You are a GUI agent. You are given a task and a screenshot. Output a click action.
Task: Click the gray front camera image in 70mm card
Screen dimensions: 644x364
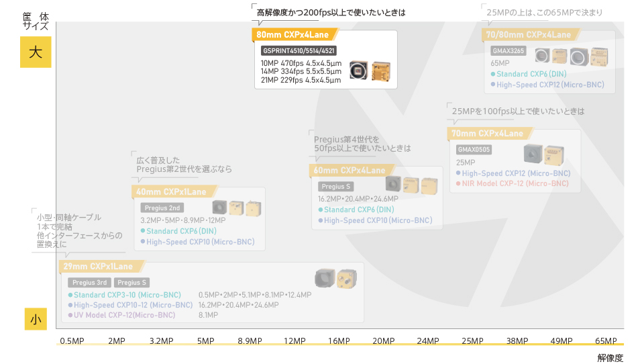coord(533,154)
